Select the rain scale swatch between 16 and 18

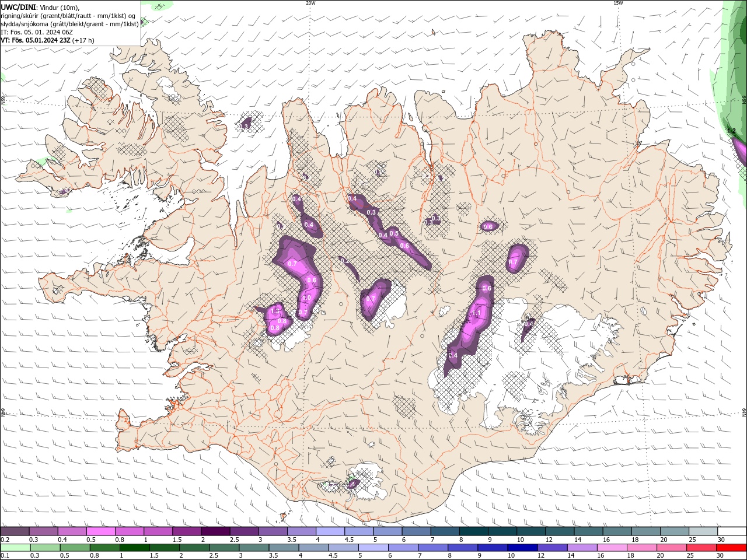click(612, 547)
